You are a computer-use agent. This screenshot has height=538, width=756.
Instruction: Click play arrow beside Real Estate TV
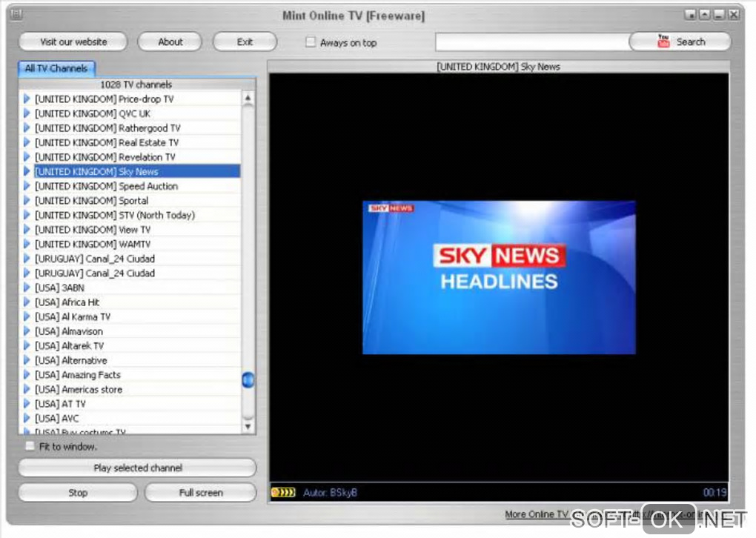27,142
